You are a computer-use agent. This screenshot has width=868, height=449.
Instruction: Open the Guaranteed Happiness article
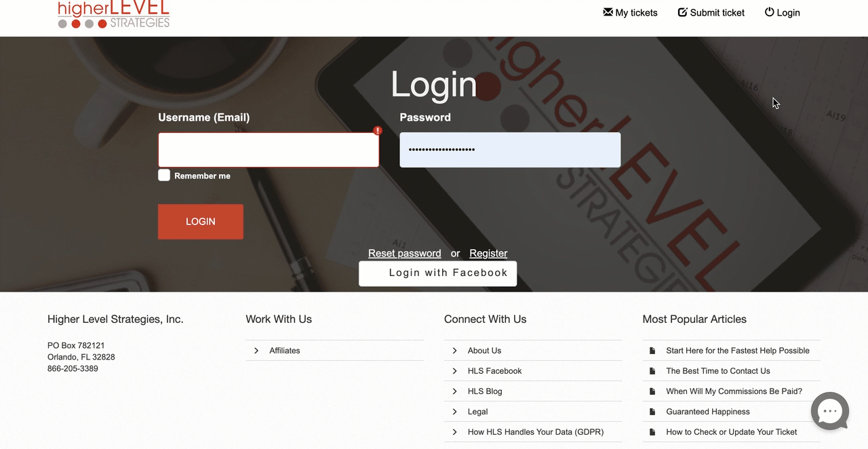708,412
